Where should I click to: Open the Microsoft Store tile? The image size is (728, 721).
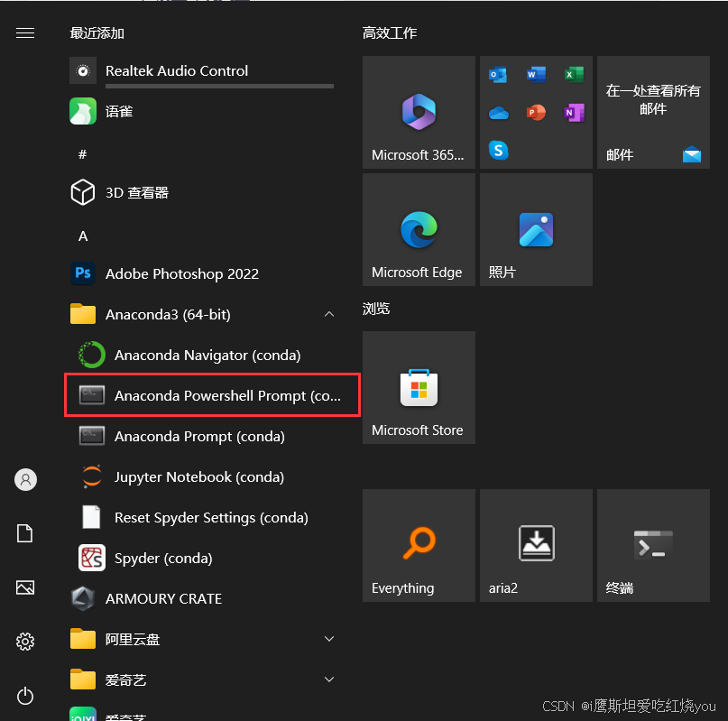coord(419,387)
